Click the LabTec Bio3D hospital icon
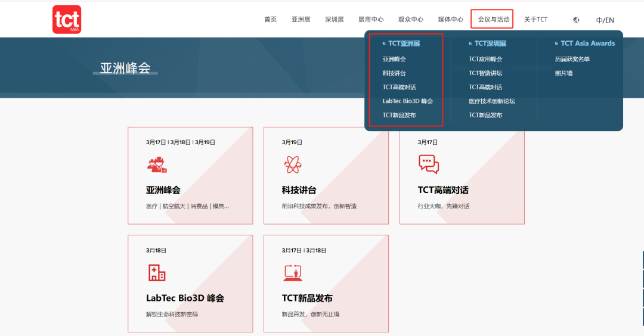 click(156, 273)
